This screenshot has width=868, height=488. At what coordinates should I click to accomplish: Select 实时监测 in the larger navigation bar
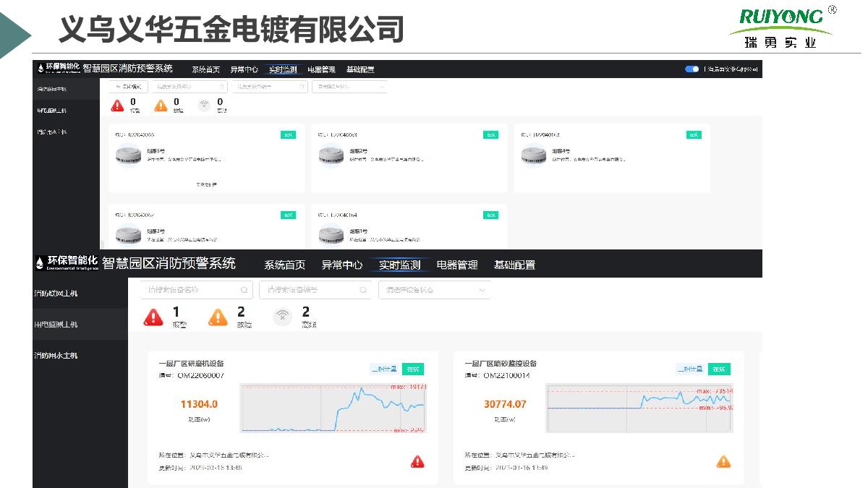coord(399,265)
